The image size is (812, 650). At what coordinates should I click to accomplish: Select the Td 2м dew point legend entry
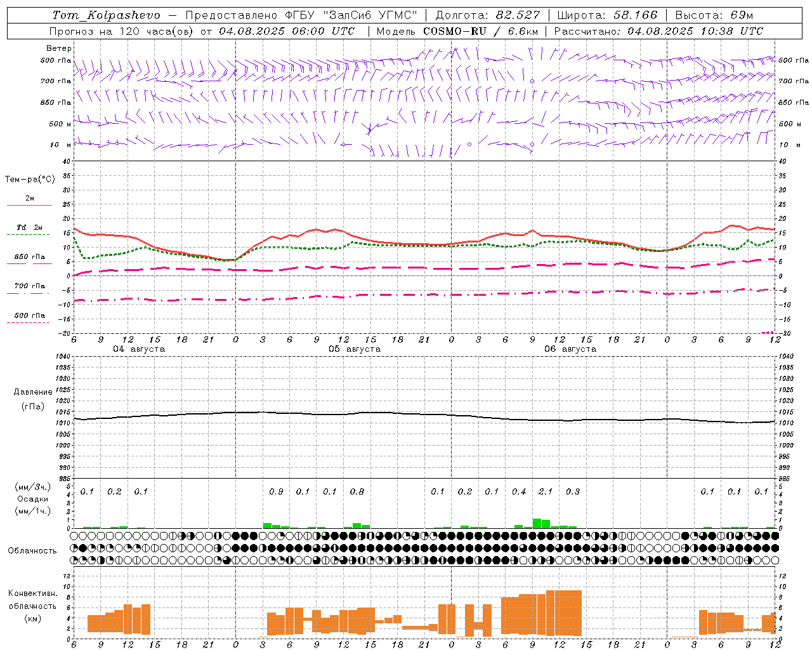(x=30, y=227)
